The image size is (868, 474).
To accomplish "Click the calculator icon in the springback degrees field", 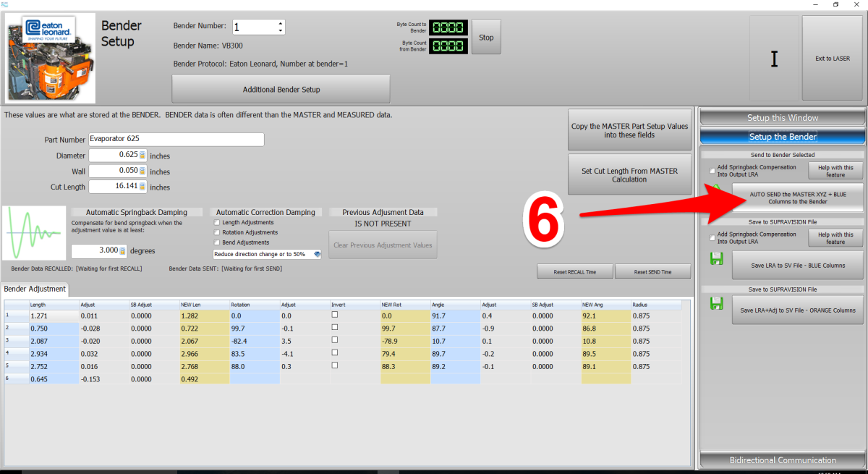I will [x=122, y=251].
